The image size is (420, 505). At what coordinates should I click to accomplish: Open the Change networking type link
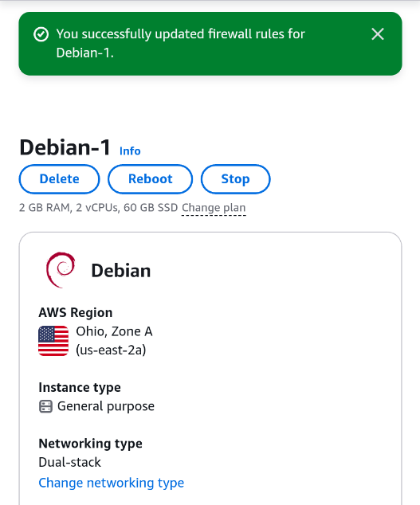(112, 483)
